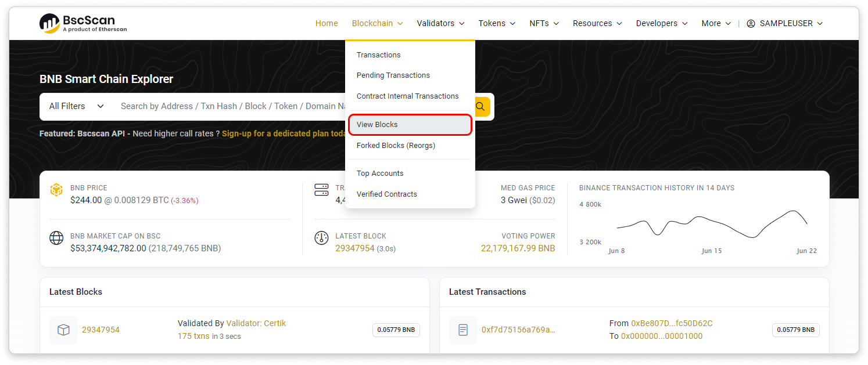Click the user profile icon beside SAMPLEUSER
This screenshot has height=365, width=868.
click(751, 23)
